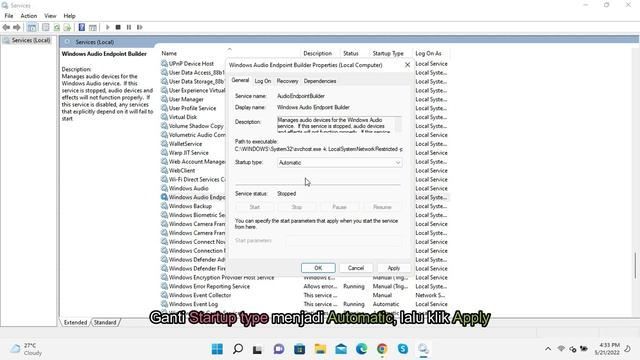Open taskbar Search magnifier icon

pos(238,349)
